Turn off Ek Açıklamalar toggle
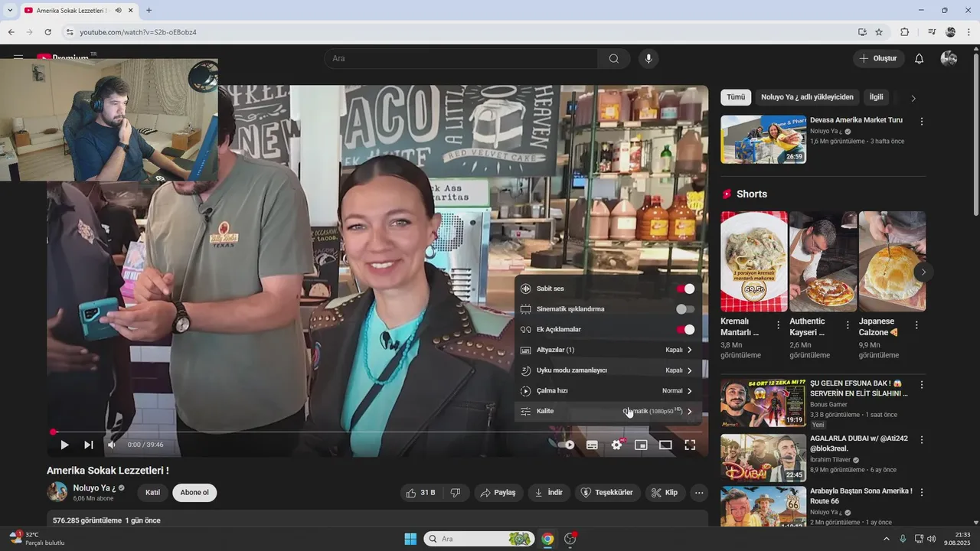980x551 pixels. (x=685, y=329)
